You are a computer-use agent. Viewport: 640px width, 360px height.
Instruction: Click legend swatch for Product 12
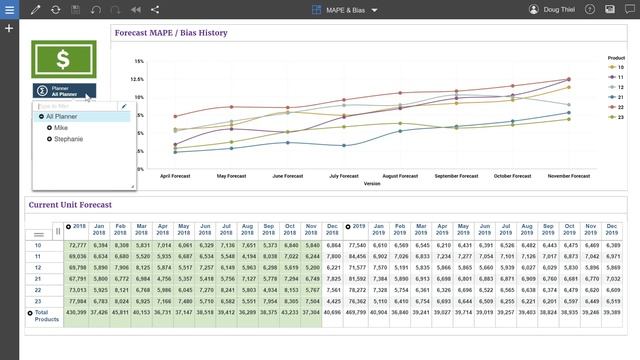click(612, 87)
